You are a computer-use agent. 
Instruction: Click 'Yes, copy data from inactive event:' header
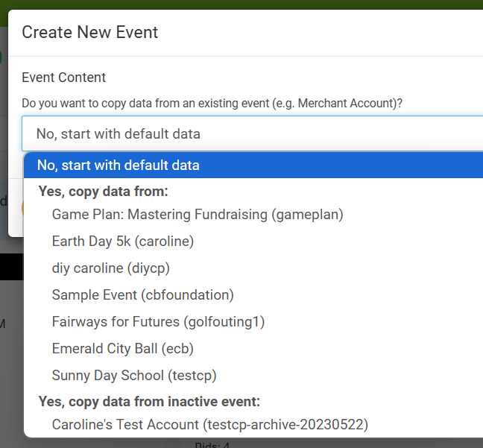point(149,402)
